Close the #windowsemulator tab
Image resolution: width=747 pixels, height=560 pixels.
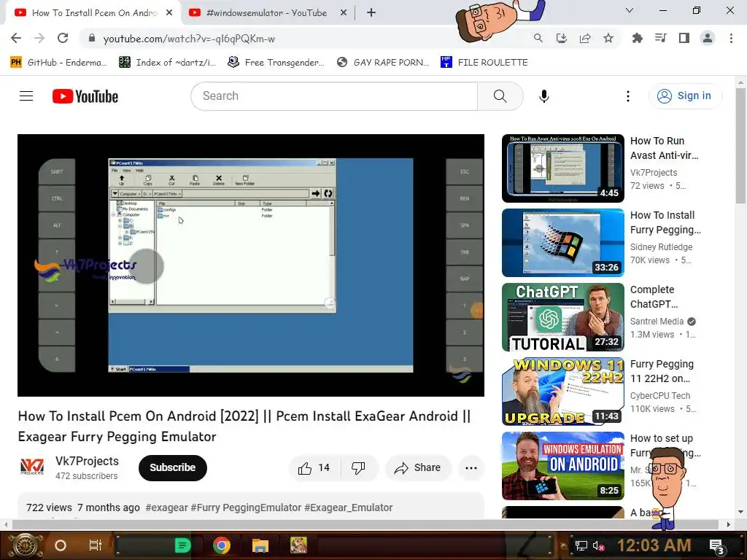344,13
